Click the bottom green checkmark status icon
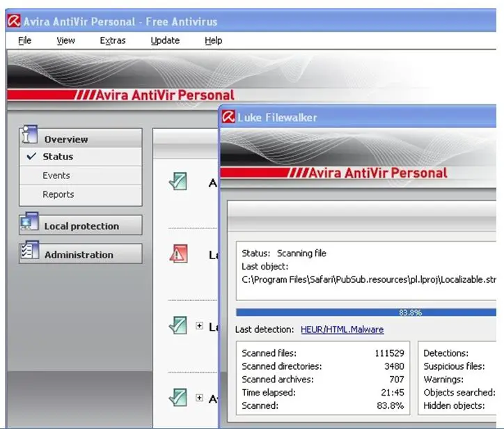Viewport: 504px width, 429px height. [x=178, y=398]
